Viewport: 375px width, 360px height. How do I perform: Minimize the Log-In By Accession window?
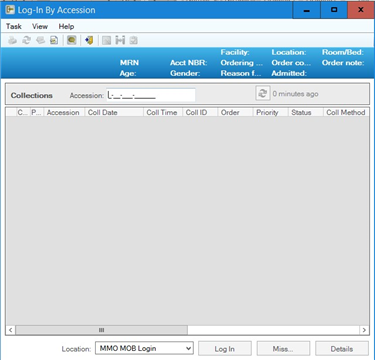click(307, 10)
